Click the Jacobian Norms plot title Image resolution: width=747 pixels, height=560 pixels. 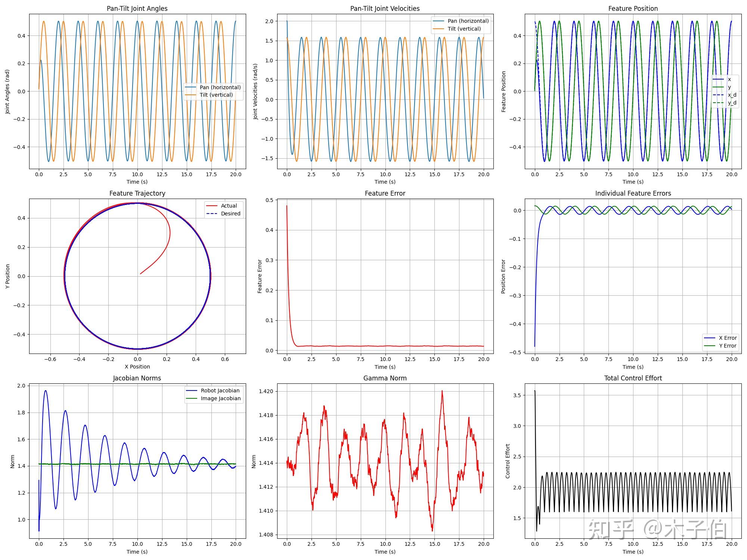(137, 378)
